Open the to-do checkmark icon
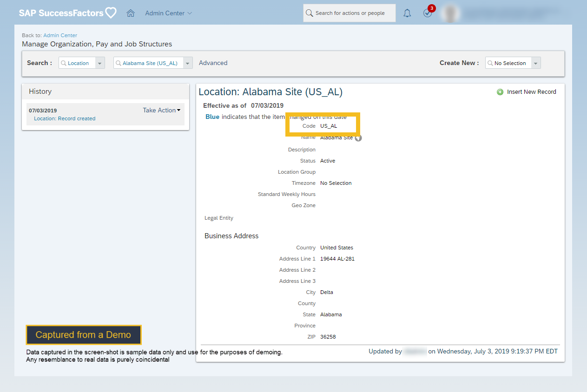 click(428, 13)
